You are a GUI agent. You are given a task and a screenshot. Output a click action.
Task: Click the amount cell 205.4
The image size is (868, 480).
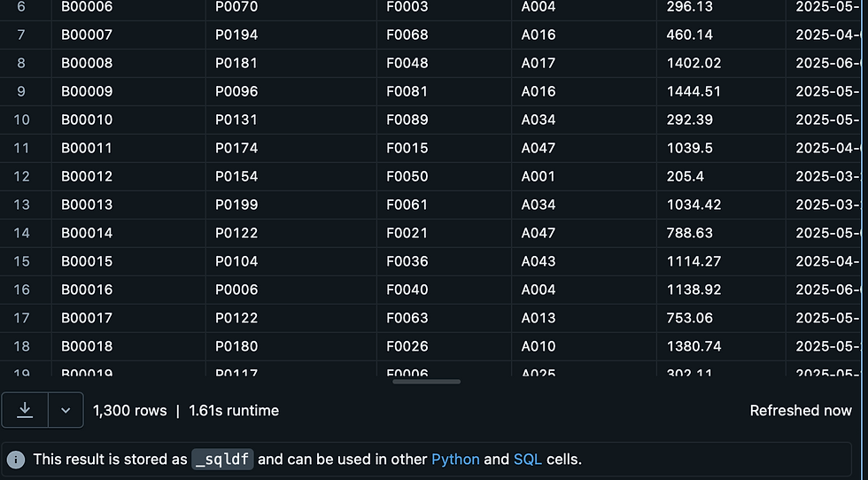coord(686,176)
